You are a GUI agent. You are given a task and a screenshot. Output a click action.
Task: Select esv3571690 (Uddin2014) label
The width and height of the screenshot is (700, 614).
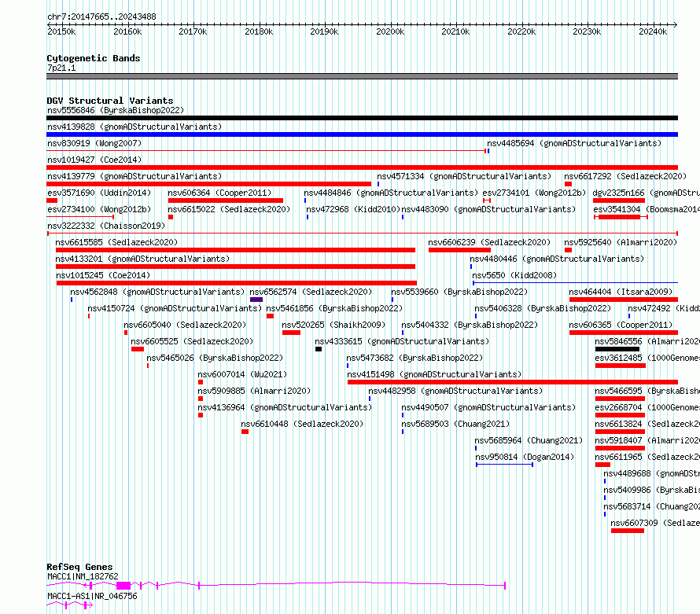(99, 193)
